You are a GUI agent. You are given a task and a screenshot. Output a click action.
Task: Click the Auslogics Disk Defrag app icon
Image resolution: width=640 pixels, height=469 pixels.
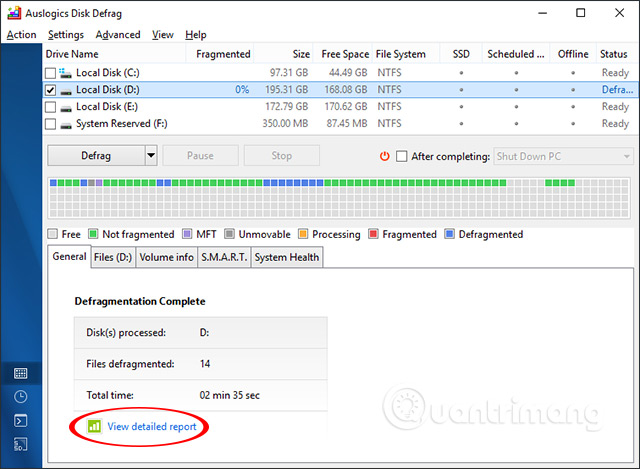point(14,13)
